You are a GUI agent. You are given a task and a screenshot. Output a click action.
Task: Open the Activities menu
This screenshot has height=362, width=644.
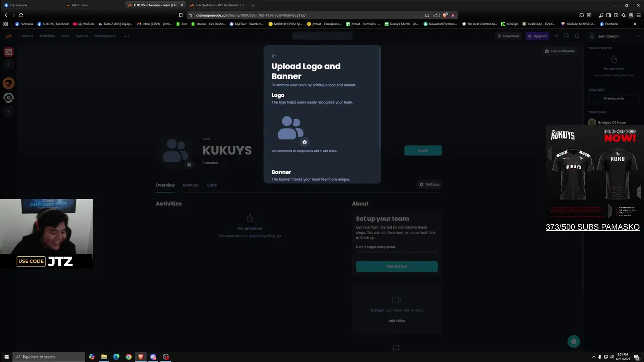pos(47,36)
